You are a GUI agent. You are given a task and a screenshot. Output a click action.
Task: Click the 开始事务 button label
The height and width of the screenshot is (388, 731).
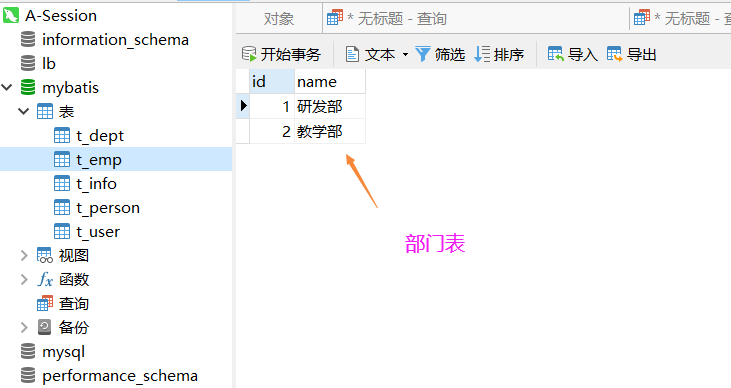[x=290, y=55]
